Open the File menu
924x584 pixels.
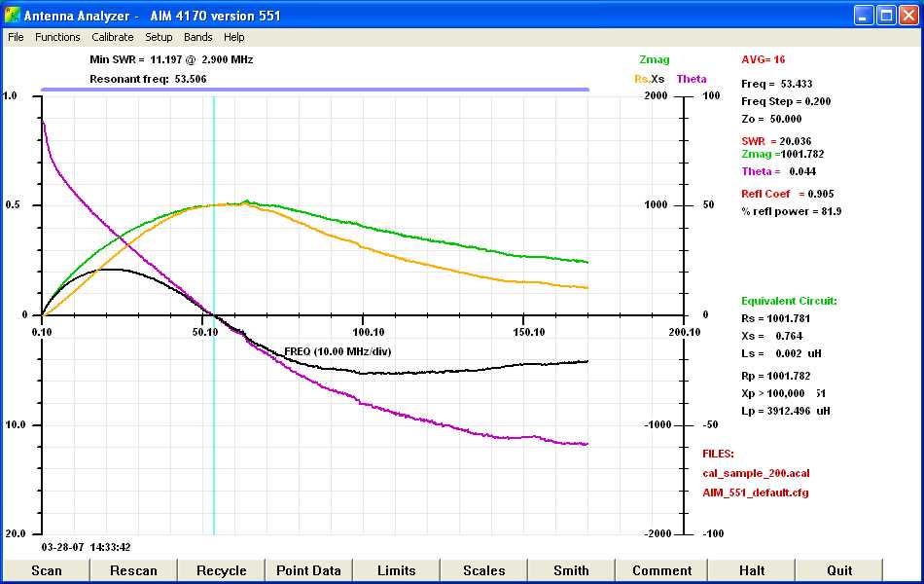pos(16,37)
